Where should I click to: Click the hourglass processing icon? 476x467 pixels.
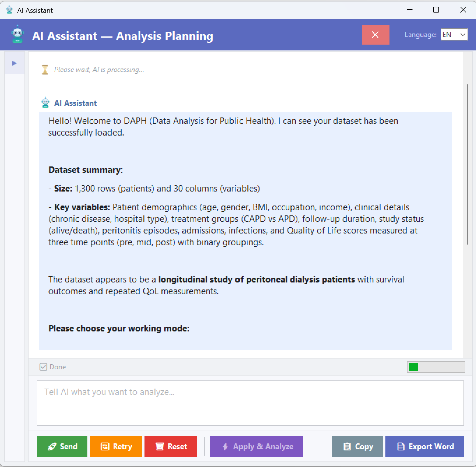pos(45,69)
